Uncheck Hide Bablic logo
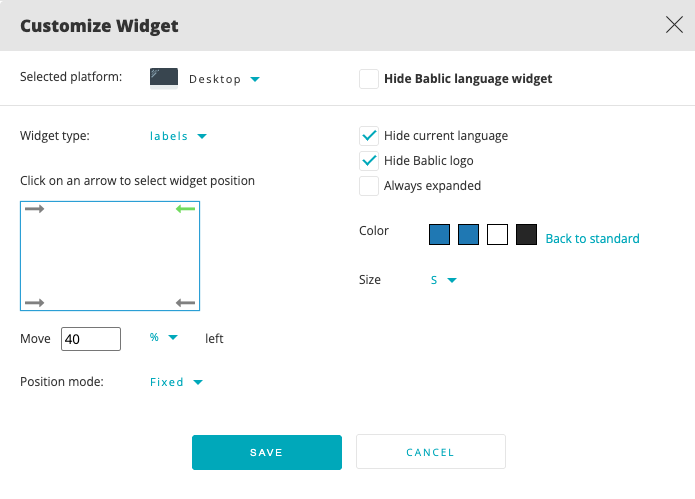The width and height of the screenshot is (695, 499). (369, 161)
